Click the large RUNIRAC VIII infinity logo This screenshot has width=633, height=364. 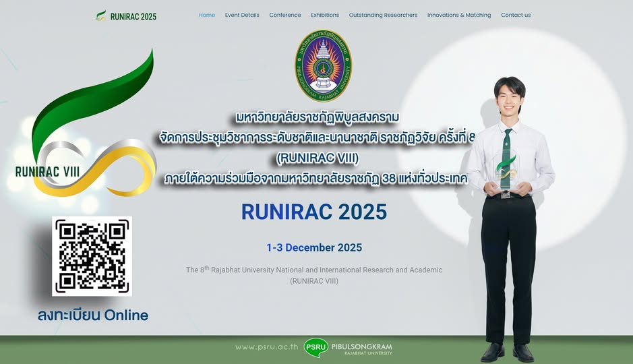(x=85, y=128)
